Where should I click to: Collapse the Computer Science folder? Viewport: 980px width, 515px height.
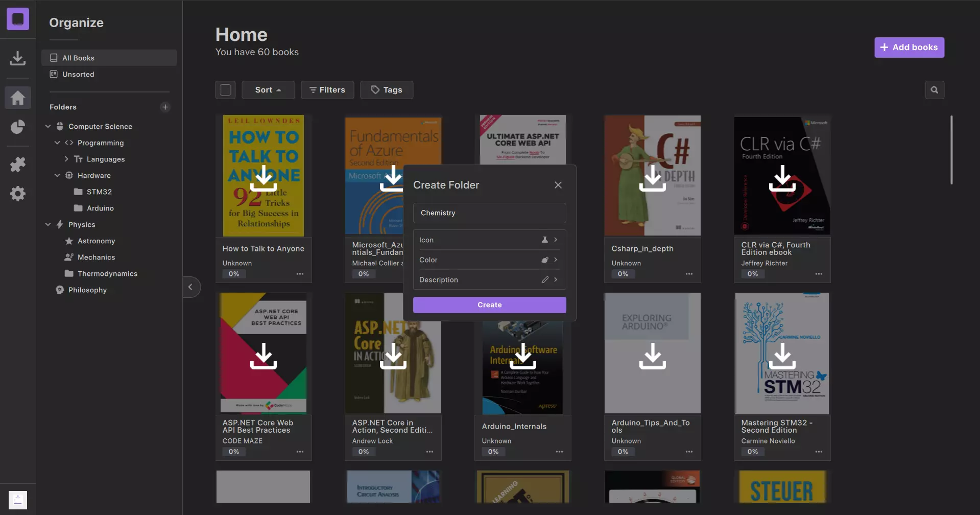point(48,126)
